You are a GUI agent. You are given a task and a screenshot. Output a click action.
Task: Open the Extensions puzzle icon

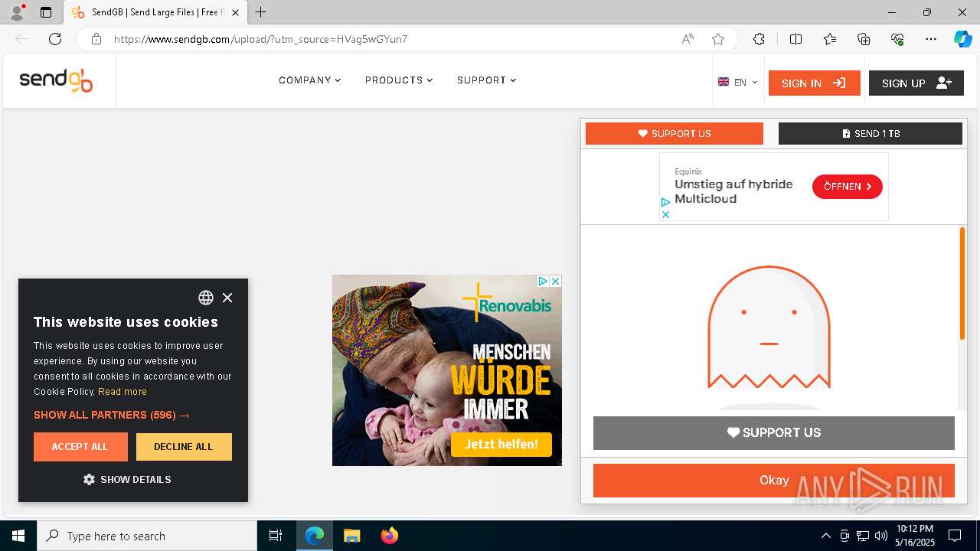(759, 39)
